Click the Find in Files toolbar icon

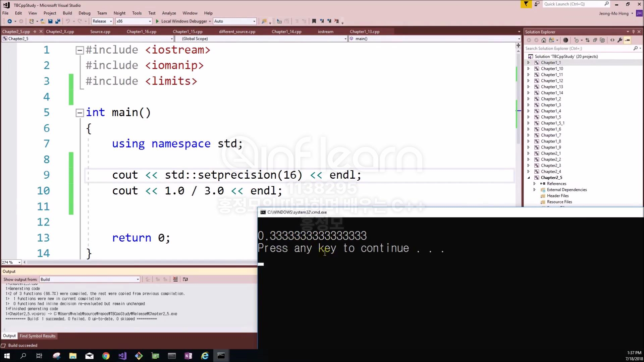pyautogui.click(x=264, y=21)
